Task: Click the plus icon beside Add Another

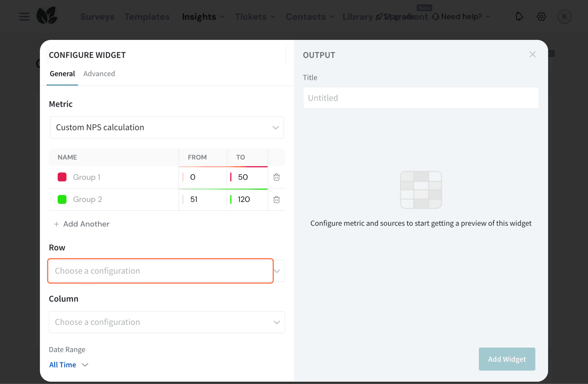Action: 57,224
